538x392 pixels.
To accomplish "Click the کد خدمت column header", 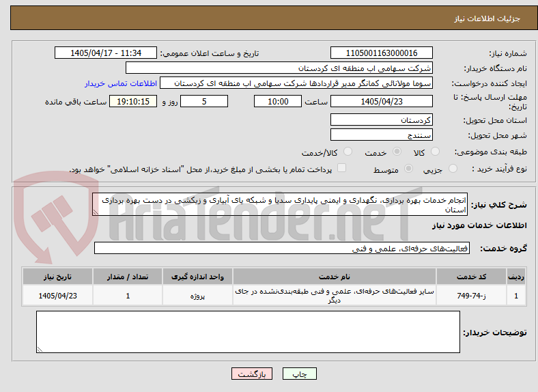I will pos(472,277).
